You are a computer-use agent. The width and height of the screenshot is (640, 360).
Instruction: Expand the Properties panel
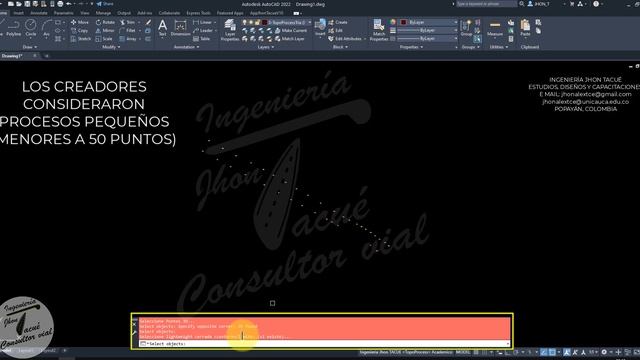(x=411, y=47)
